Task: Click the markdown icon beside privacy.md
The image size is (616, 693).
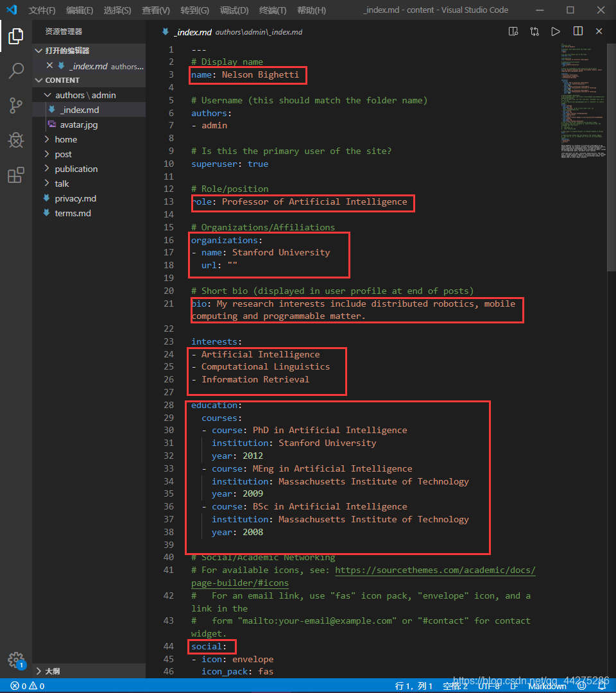Action: point(46,198)
